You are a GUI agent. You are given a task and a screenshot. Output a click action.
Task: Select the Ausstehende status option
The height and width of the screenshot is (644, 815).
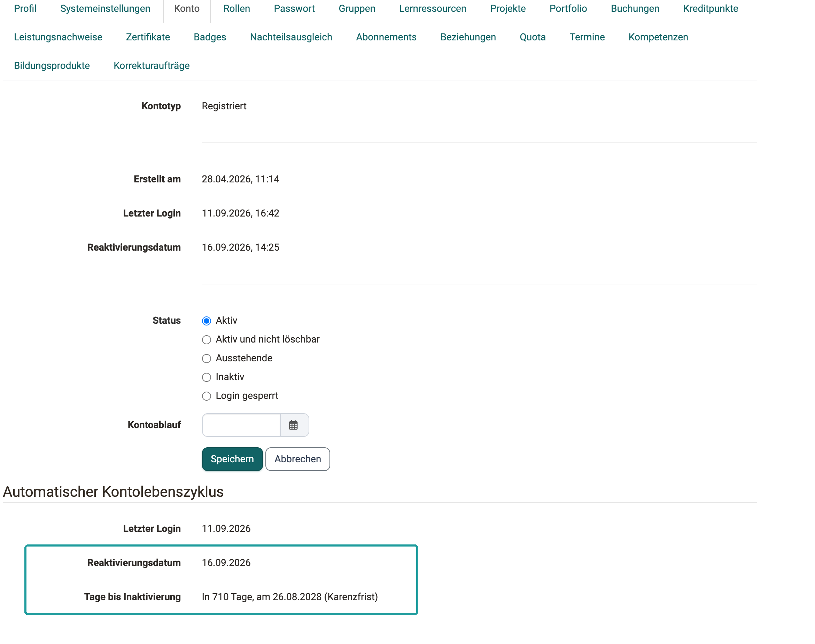coord(206,358)
